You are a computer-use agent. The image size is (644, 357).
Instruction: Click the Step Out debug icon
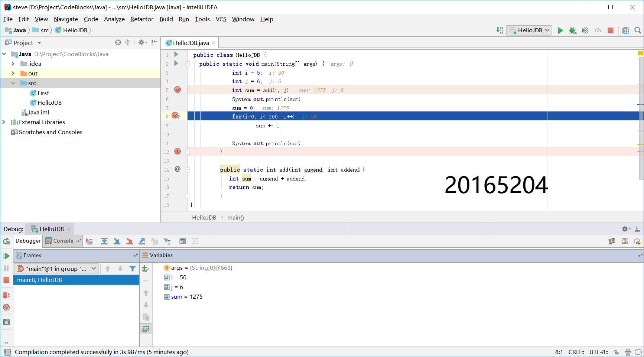coord(142,241)
